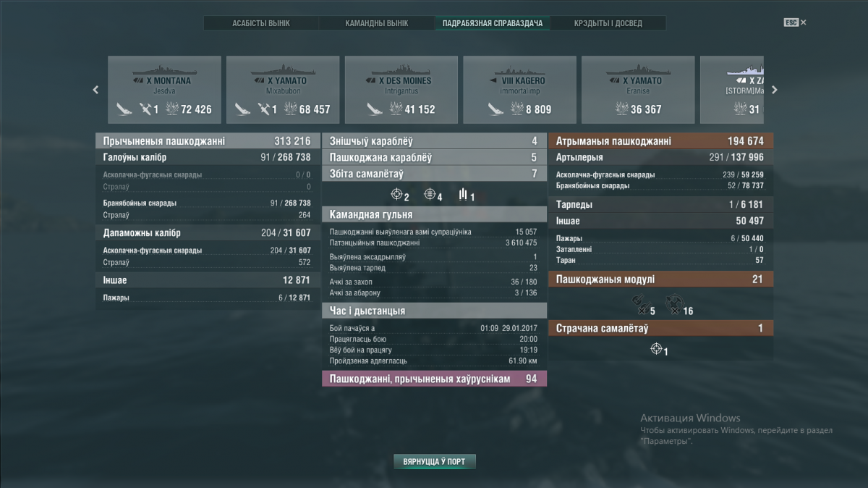The height and width of the screenshot is (488, 868).
Task: Click aircraft kill icon on Mixabubon's Yamato card
Action: pyautogui.click(x=266, y=109)
